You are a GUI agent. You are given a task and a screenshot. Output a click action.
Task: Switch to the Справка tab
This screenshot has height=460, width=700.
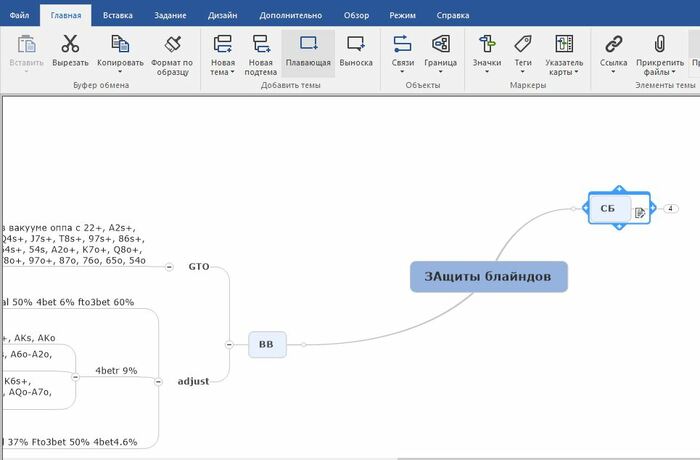click(x=453, y=15)
